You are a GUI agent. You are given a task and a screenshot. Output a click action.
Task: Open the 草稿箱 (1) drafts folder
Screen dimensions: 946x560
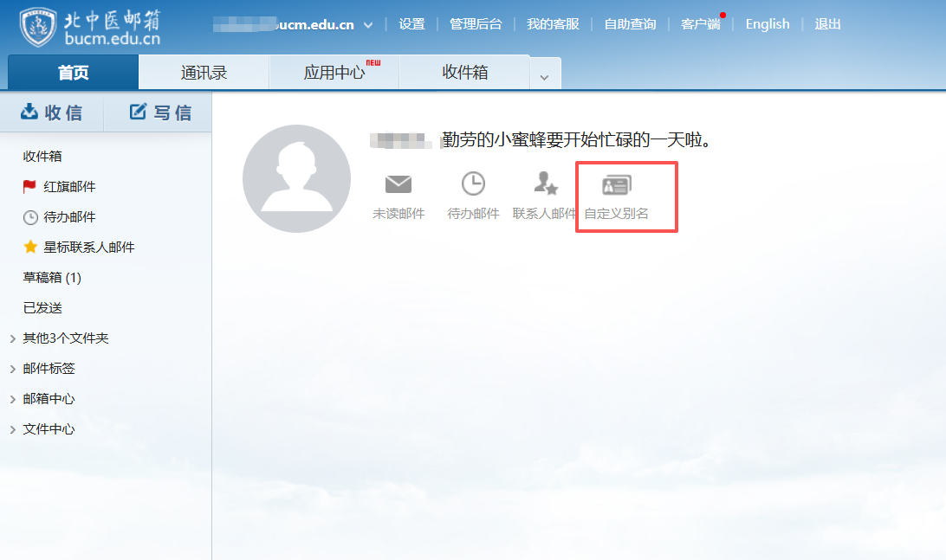(x=52, y=278)
